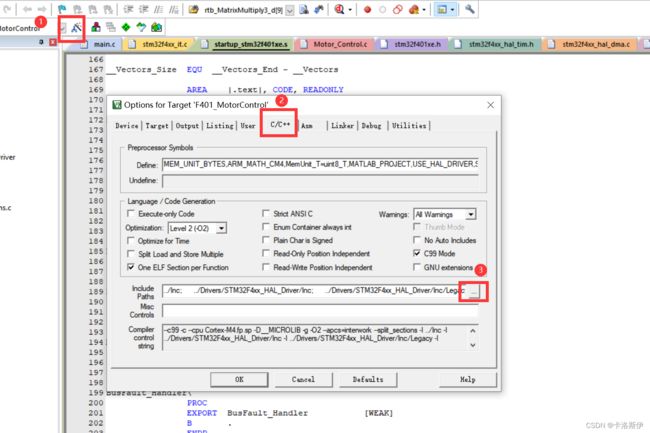Toggle Execute-only Code checkbox
This screenshot has height=433, width=650.
[x=131, y=213]
